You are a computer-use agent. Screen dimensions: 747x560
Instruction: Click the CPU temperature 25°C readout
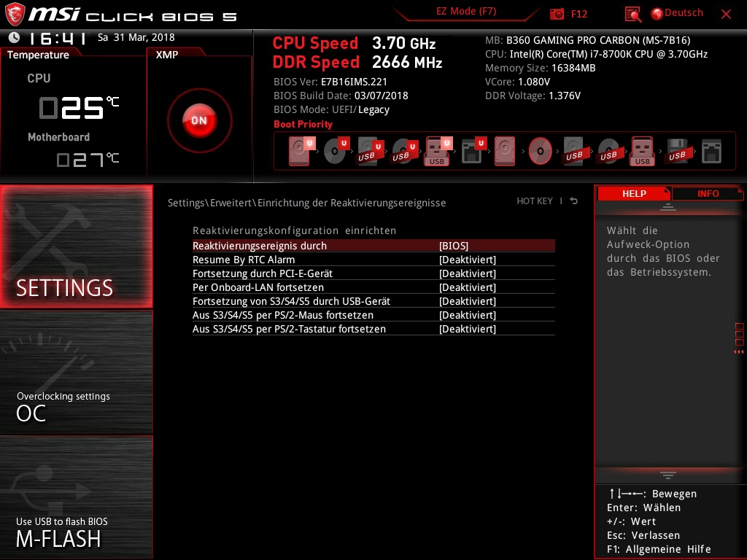point(79,107)
